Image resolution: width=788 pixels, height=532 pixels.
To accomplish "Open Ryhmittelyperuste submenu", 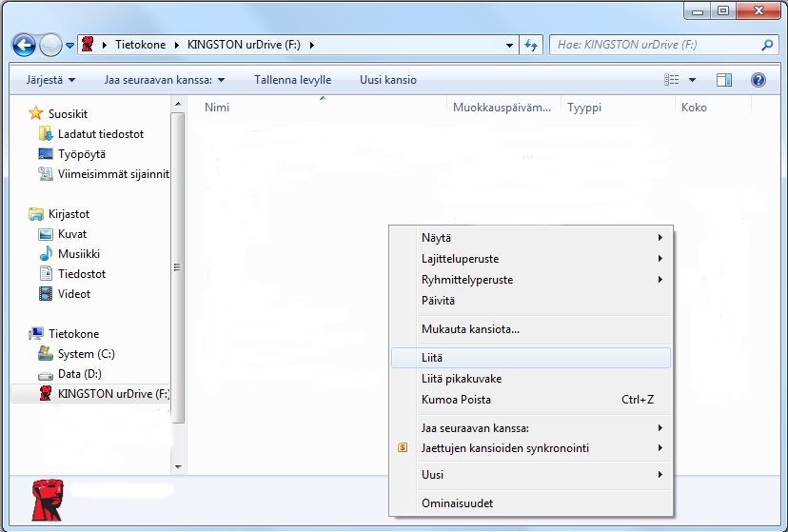I will pyautogui.click(x=531, y=280).
